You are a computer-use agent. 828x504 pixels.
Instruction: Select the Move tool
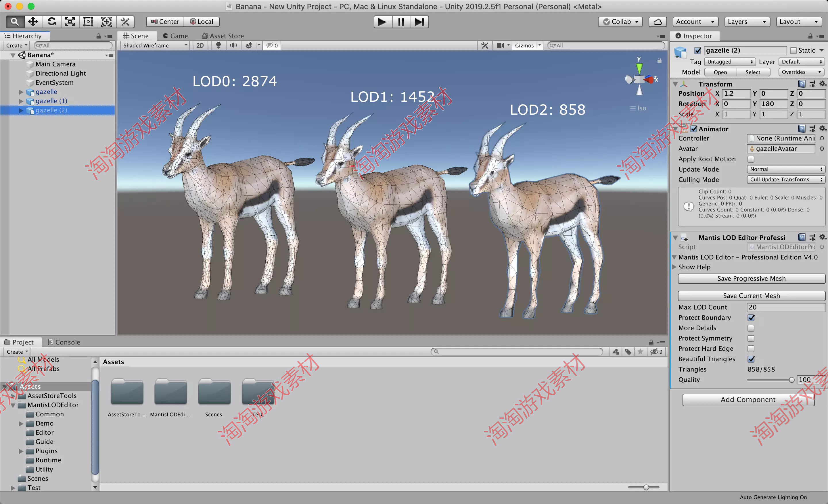(33, 22)
